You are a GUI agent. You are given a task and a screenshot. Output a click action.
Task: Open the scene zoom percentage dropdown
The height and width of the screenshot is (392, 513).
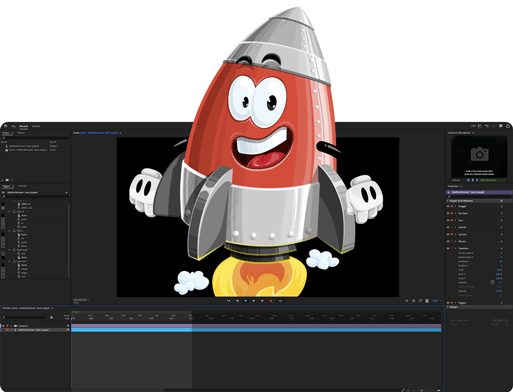(x=437, y=301)
